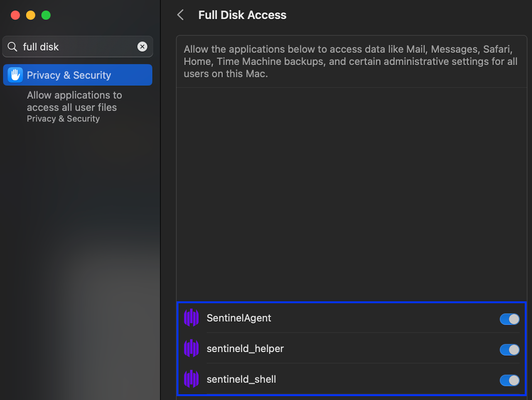Screen dimensions: 532x400
Task: Select the SentinelAgent row label
Action: [239, 318]
